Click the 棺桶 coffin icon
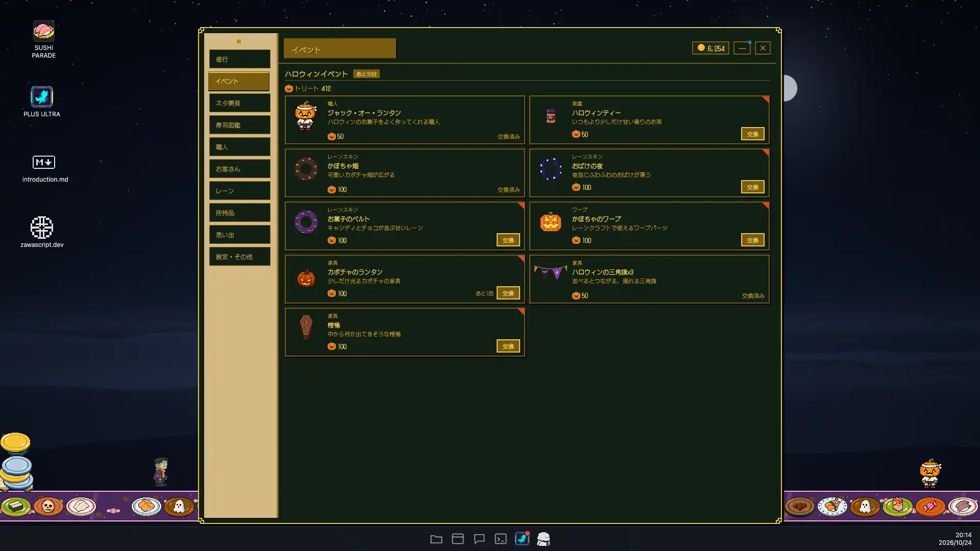Image resolution: width=980 pixels, height=551 pixels. 306,327
